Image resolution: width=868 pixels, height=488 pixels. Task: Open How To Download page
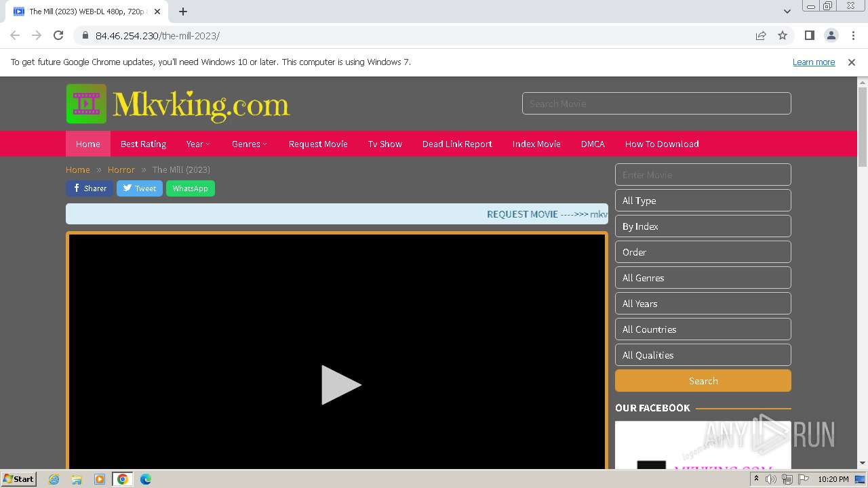click(x=662, y=144)
